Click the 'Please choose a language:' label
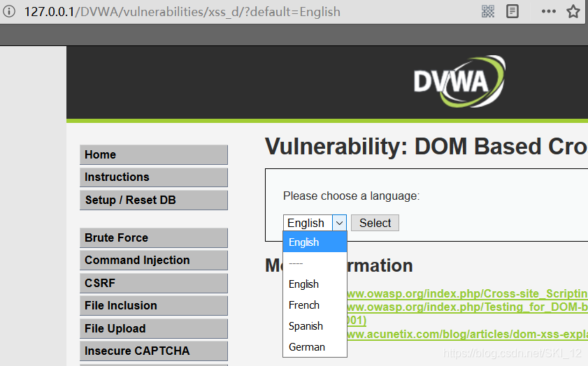Screen dimensions: 588x366 [x=352, y=196]
